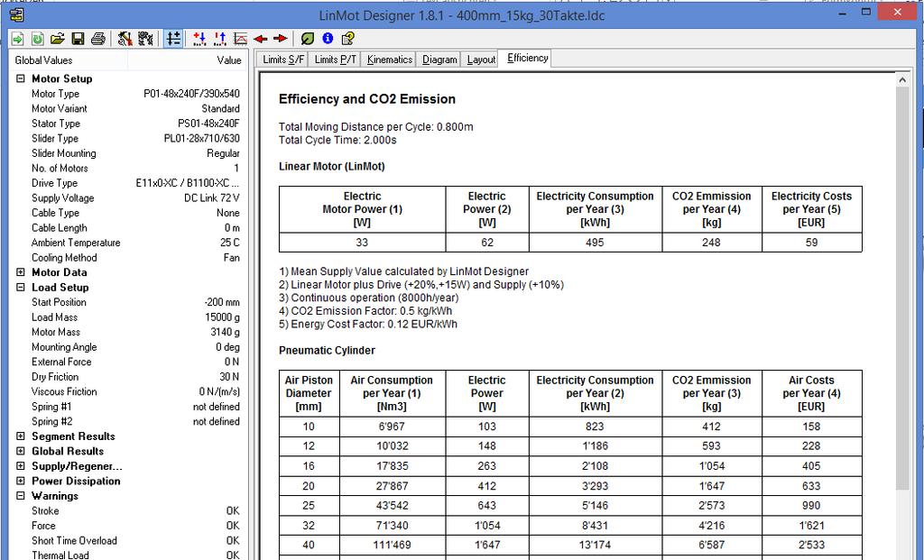This screenshot has width=924, height=560.
Task: Click the vertical scrollbar thumb of the report
Action: (902, 289)
